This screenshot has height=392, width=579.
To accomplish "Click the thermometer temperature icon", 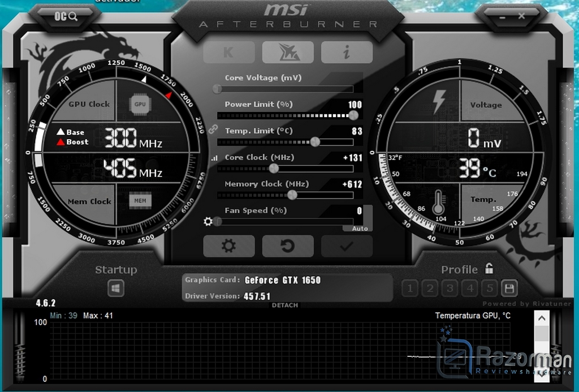I will 439,203.
